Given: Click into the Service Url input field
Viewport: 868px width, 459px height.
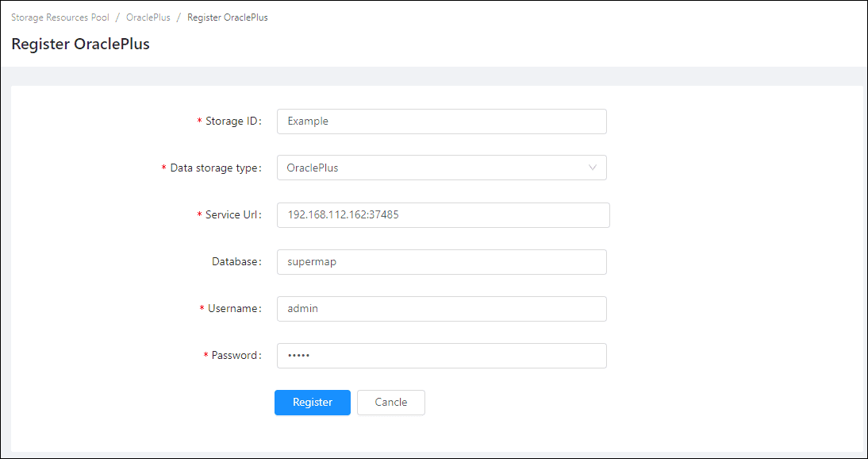Looking at the screenshot, I should click(x=443, y=214).
